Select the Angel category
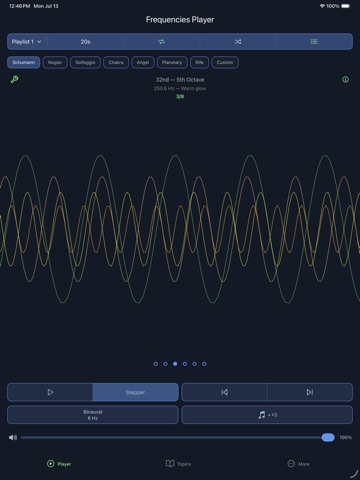Viewport: 360px width, 480px height. (x=143, y=62)
